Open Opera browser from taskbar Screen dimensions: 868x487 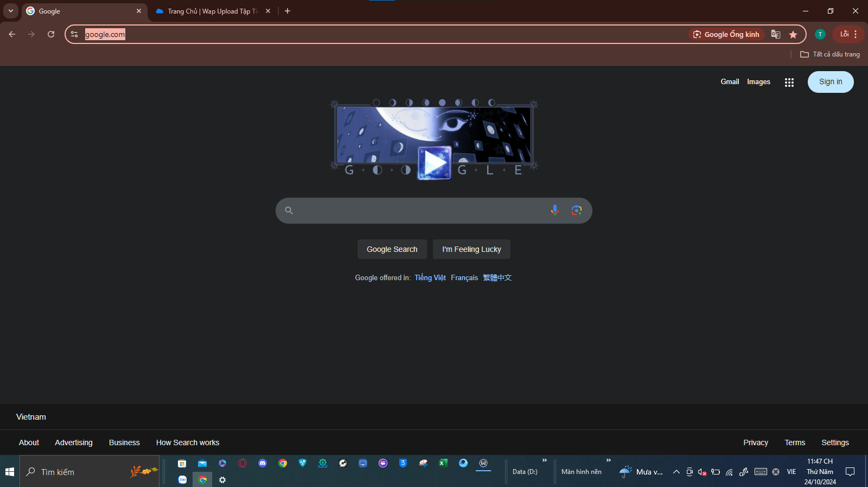point(242,463)
